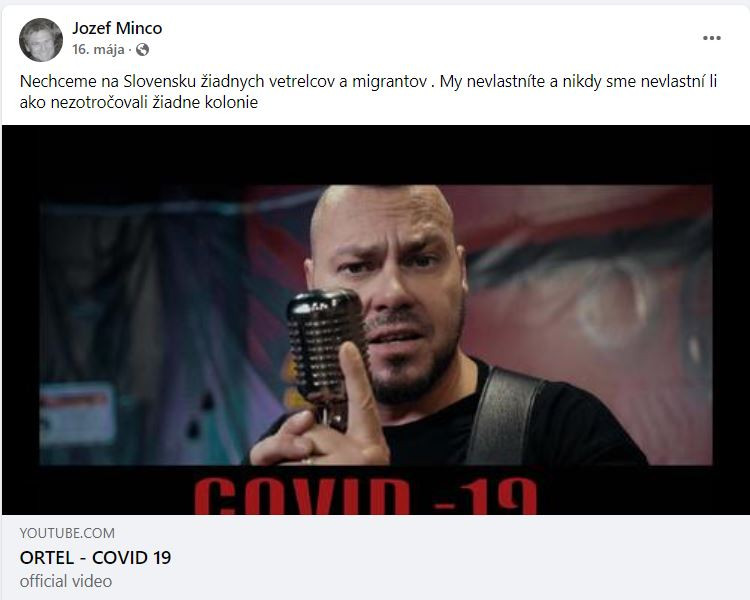Click the YOUTUBE.COM source label
This screenshot has width=750, height=600.
(67, 533)
